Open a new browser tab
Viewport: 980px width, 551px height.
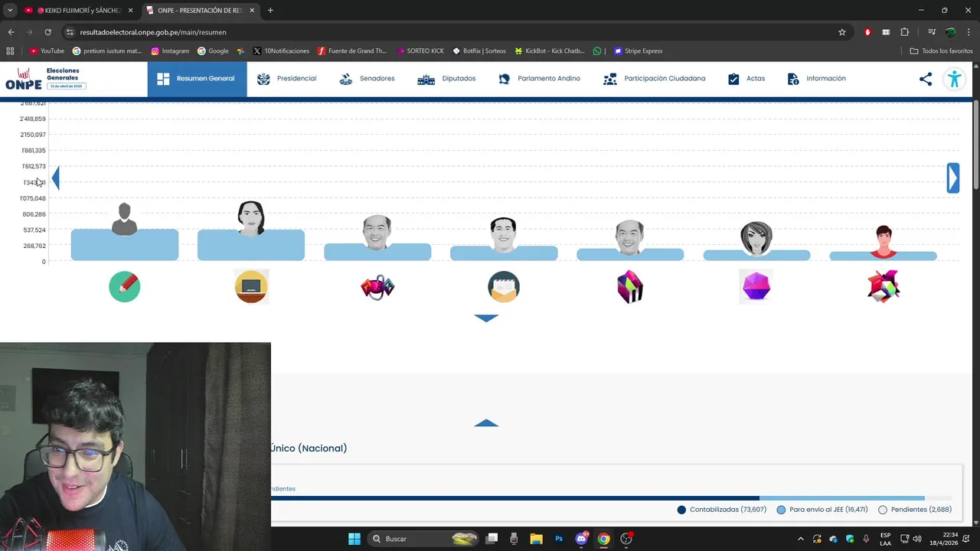click(270, 10)
